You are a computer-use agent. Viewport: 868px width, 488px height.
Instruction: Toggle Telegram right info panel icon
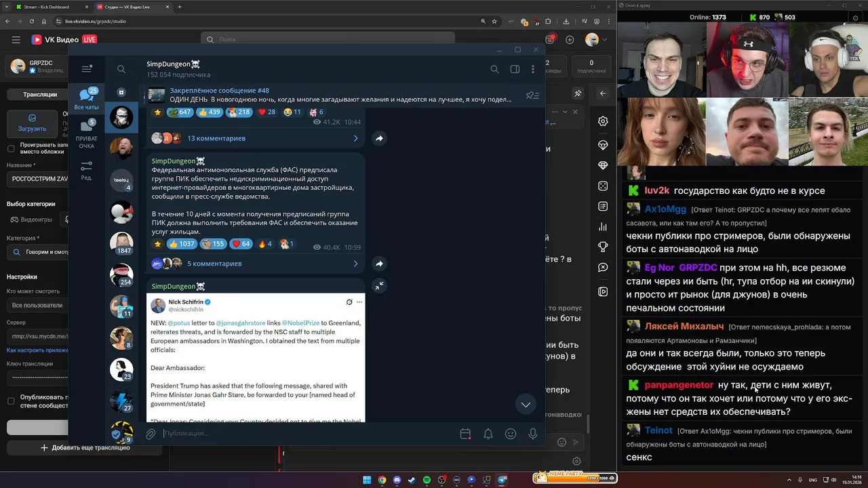click(x=515, y=69)
